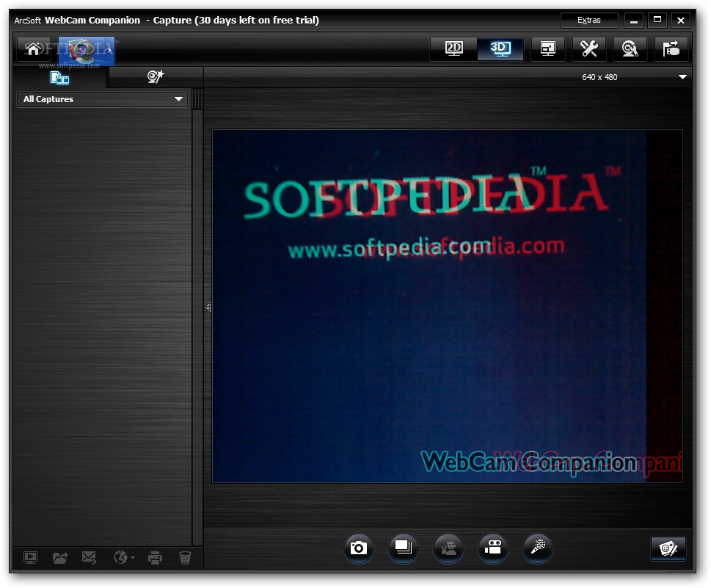The width and height of the screenshot is (711, 588).
Task: Take a photo with camera button
Action: (x=358, y=548)
